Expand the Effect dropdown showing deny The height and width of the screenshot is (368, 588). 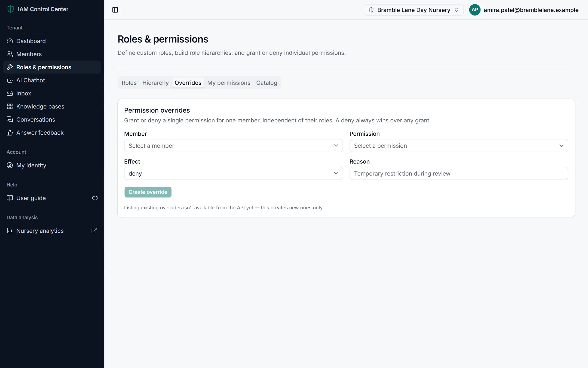(x=233, y=173)
